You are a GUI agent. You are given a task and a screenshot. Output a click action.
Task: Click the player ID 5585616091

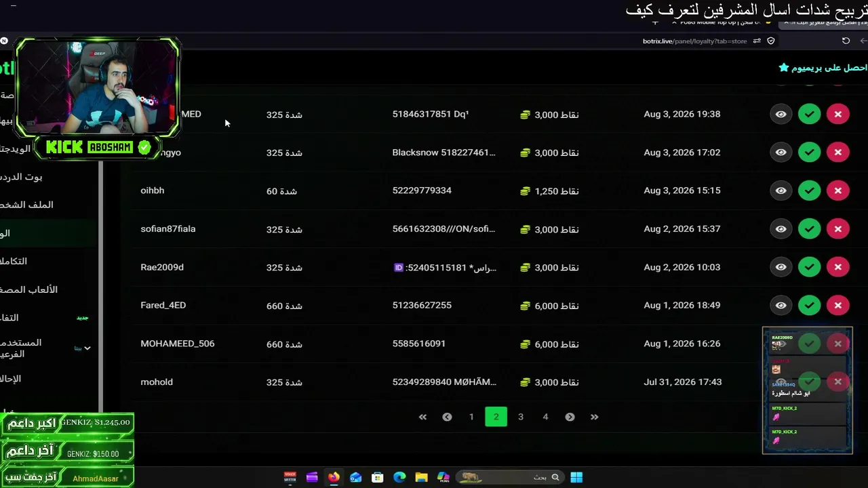pos(419,344)
